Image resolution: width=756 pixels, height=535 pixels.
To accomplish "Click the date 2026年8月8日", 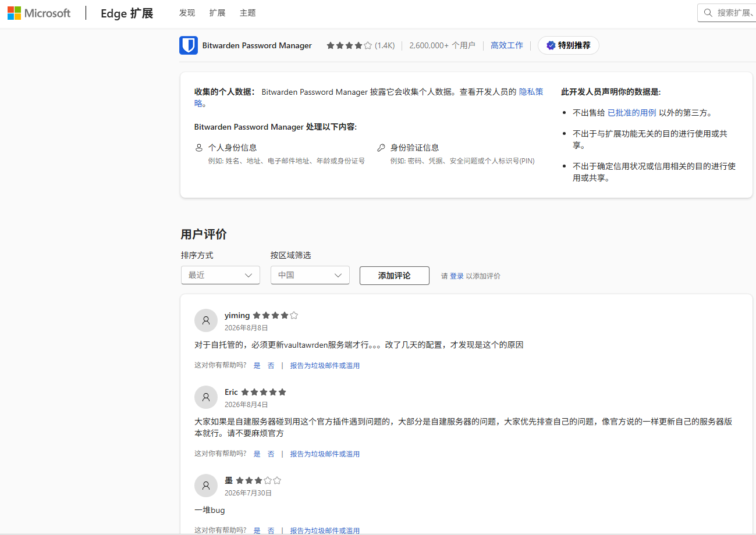I will 246,328.
